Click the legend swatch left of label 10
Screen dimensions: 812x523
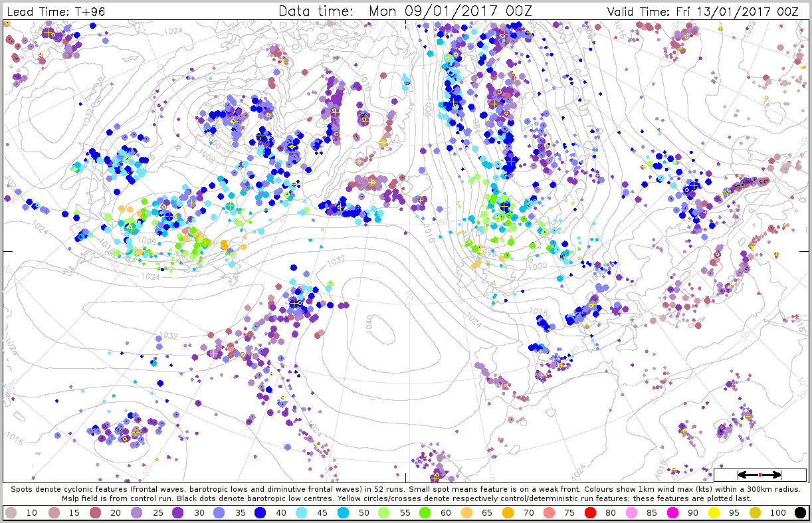click(x=11, y=512)
